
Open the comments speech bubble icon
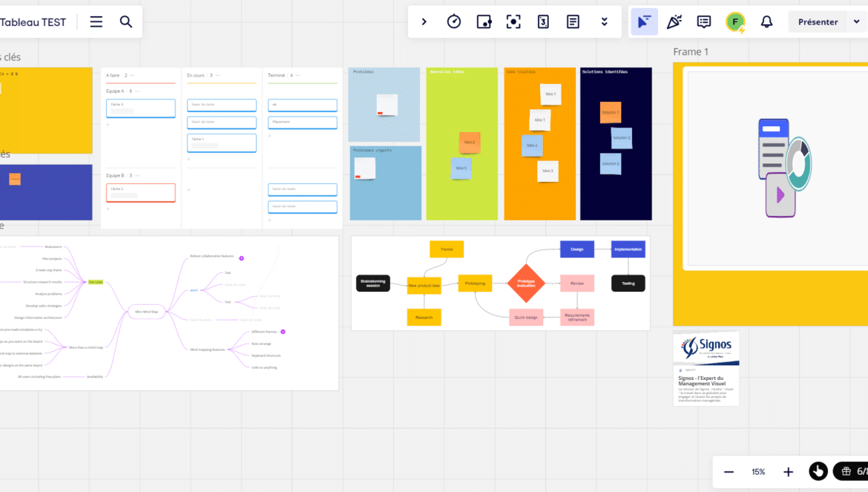pyautogui.click(x=704, y=22)
